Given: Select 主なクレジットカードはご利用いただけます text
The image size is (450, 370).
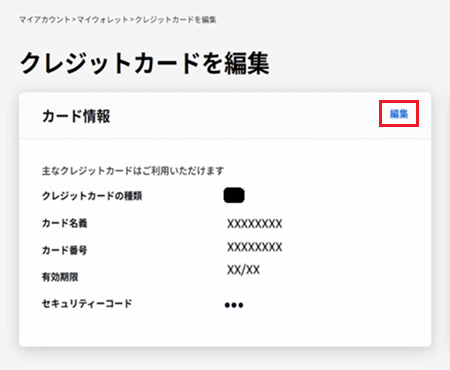Looking at the screenshot, I should pyautogui.click(x=133, y=171).
